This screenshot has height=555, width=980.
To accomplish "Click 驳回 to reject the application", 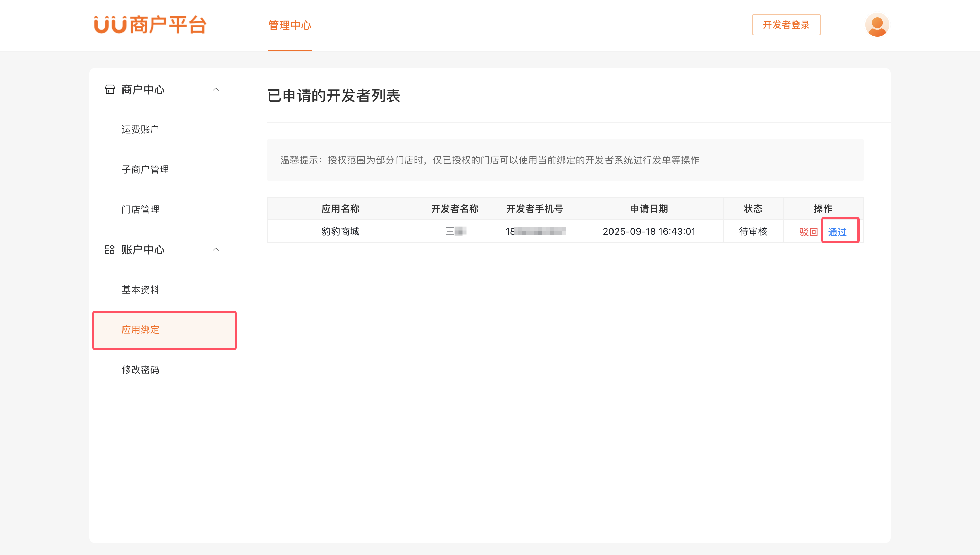I will point(808,232).
